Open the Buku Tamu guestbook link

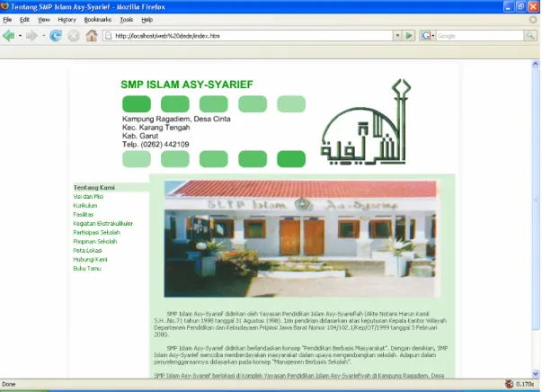tap(87, 268)
